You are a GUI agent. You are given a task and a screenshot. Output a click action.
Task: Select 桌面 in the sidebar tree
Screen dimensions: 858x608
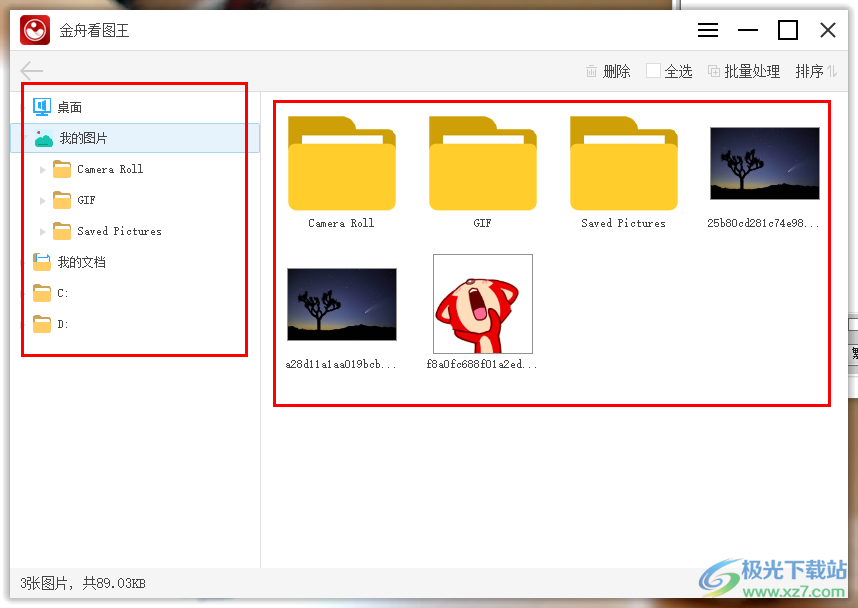pos(69,107)
